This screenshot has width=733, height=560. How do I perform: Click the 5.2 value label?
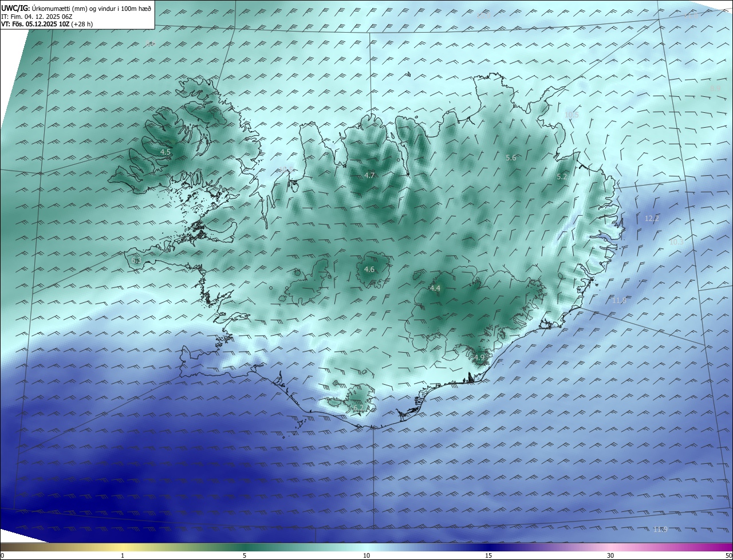click(x=562, y=177)
